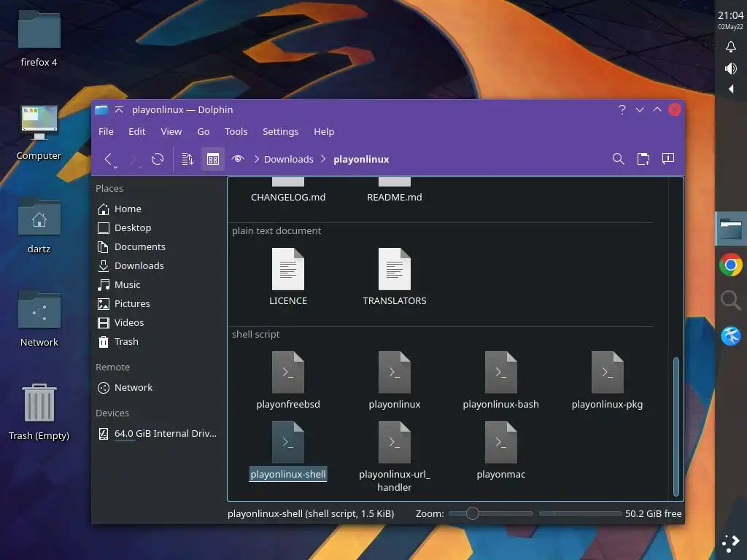Screen dimensions: 747x560
Task: Reload the folder view
Action: 158,159
